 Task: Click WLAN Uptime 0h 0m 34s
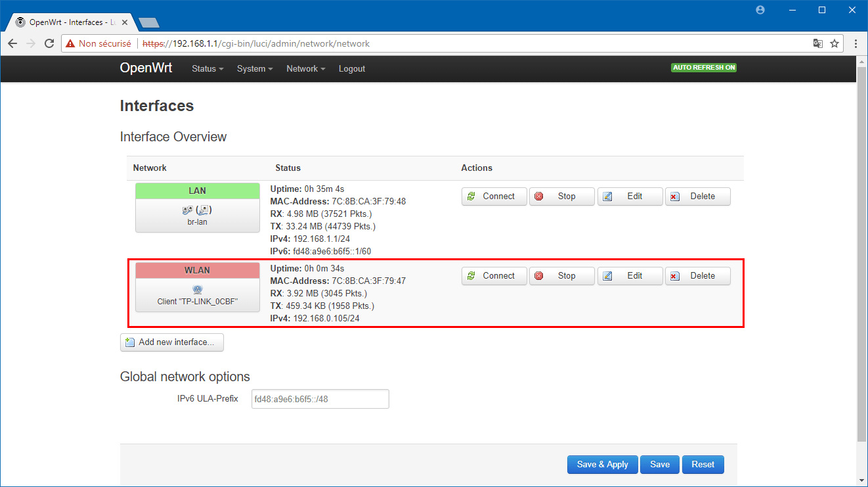[307, 269]
